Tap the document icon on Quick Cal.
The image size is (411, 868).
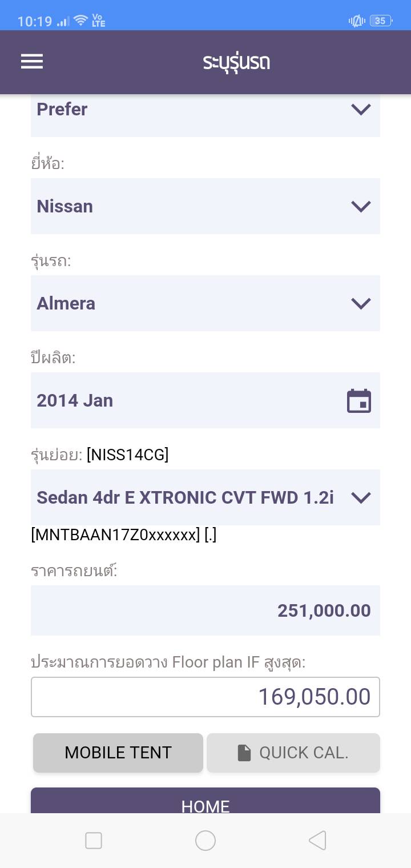coord(244,753)
